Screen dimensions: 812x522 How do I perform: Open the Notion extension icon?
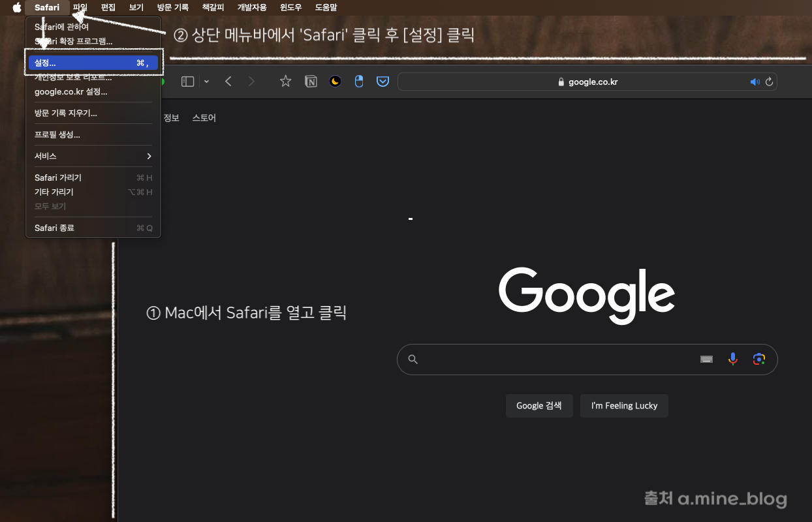pos(311,82)
